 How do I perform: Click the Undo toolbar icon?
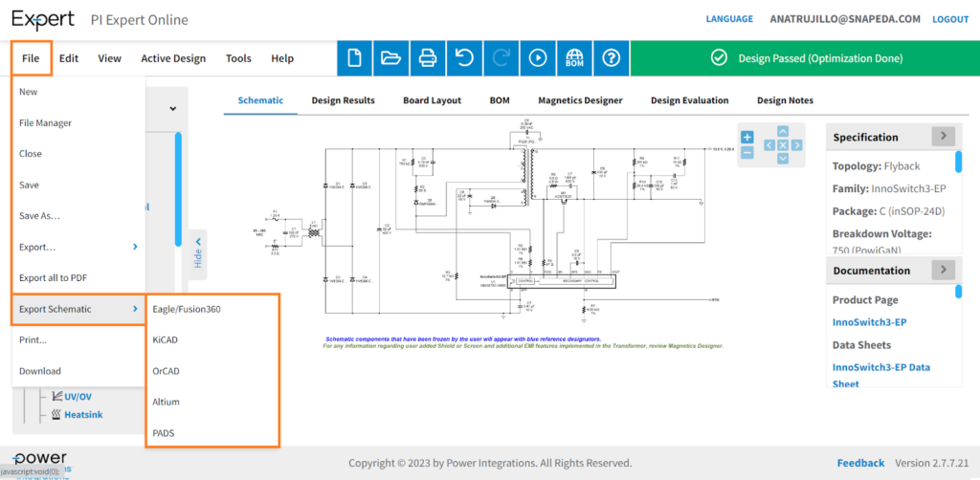(x=464, y=58)
